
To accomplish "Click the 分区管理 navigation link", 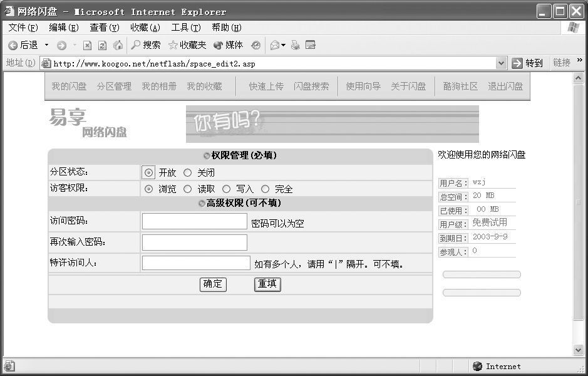I will coord(114,86).
